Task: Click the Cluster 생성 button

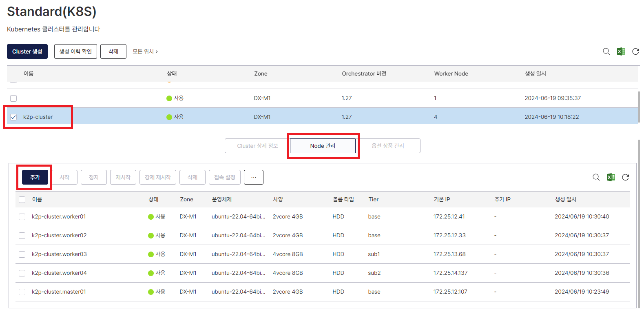Action: 27,51
